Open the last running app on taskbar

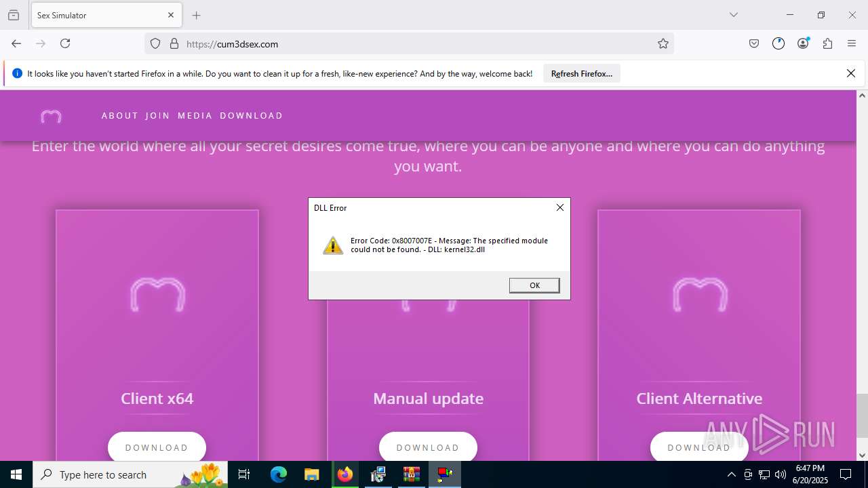(445, 474)
